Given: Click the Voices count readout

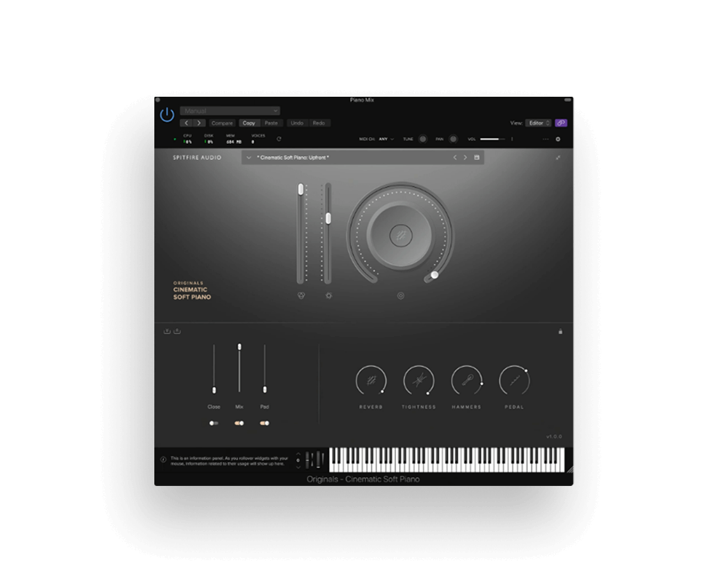Looking at the screenshot, I should click(258, 139).
